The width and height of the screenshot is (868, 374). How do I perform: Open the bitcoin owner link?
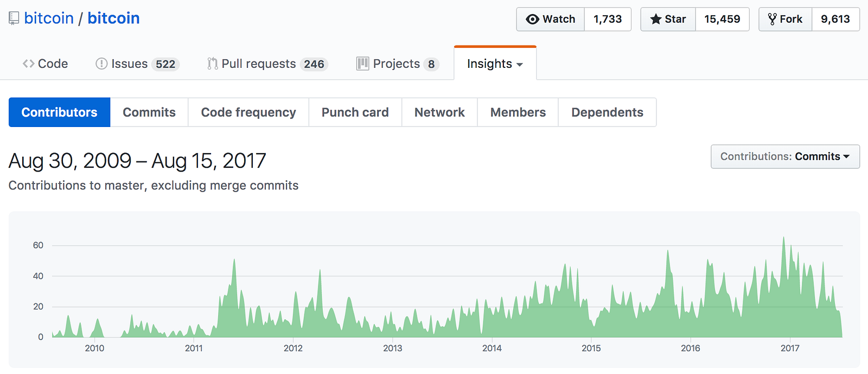point(49,18)
